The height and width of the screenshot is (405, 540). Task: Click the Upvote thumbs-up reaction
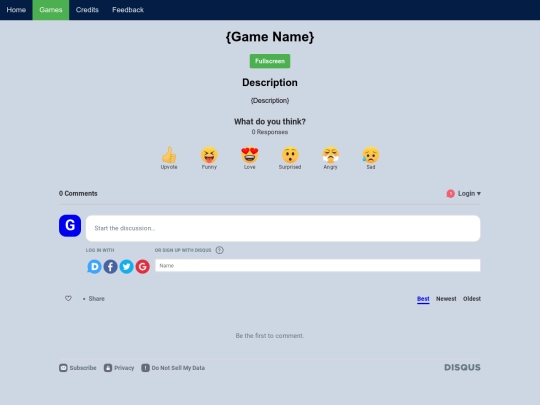pyautogui.click(x=169, y=155)
